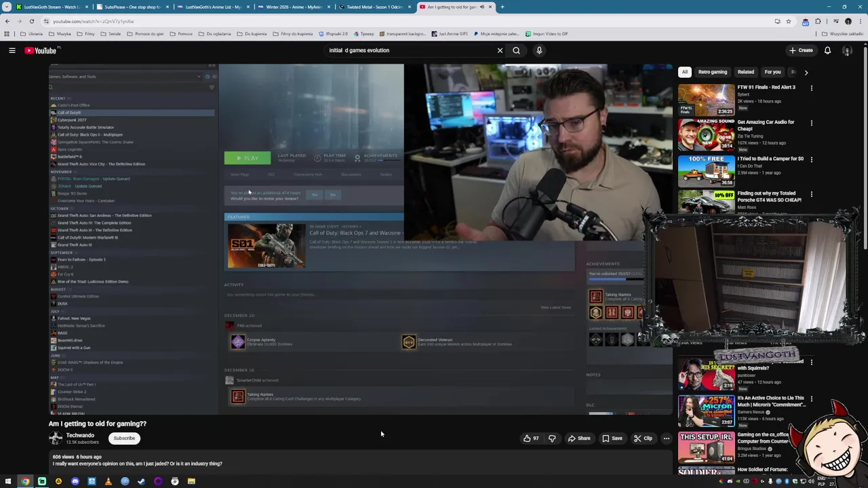Go back with the browser back arrow
This screenshot has width=868, height=488.
coord(7,21)
